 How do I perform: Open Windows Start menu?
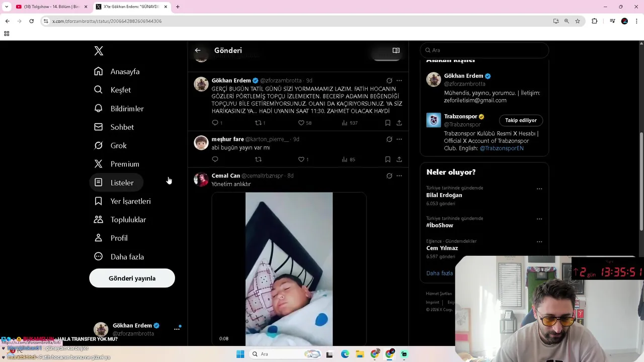click(x=240, y=354)
